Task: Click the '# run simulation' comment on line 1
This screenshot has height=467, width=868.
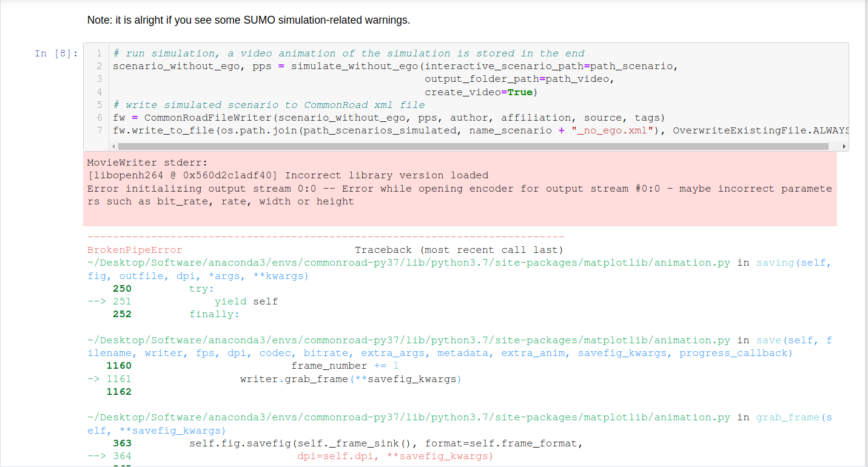Action: coord(349,53)
